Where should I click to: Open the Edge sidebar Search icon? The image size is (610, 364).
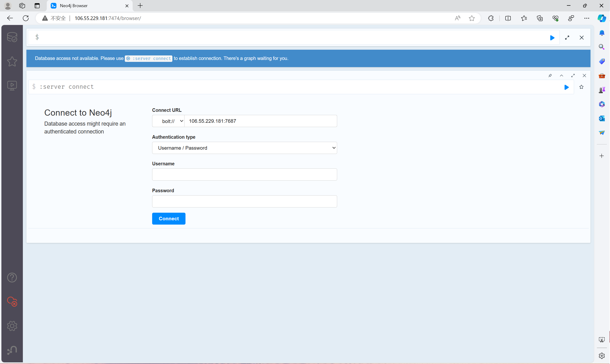pyautogui.click(x=602, y=47)
